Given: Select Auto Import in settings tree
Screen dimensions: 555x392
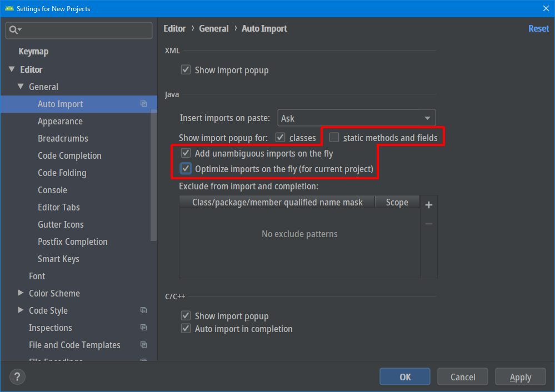Looking at the screenshot, I should (60, 104).
